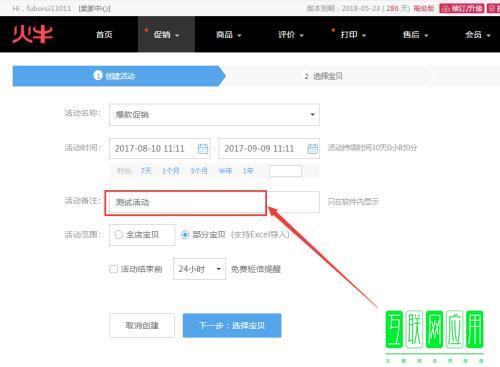Set duration to 3个月
This screenshot has width=500, height=367.
(199, 171)
